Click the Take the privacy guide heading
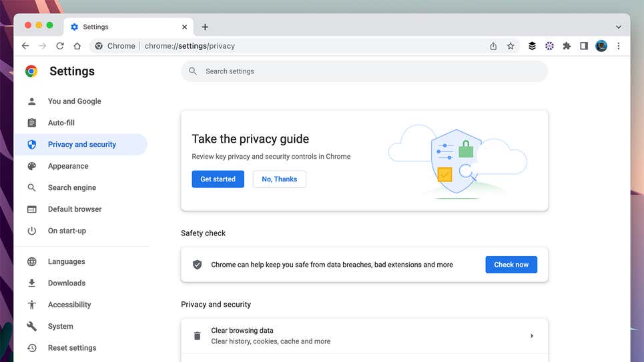The height and width of the screenshot is (362, 644). [x=250, y=139]
